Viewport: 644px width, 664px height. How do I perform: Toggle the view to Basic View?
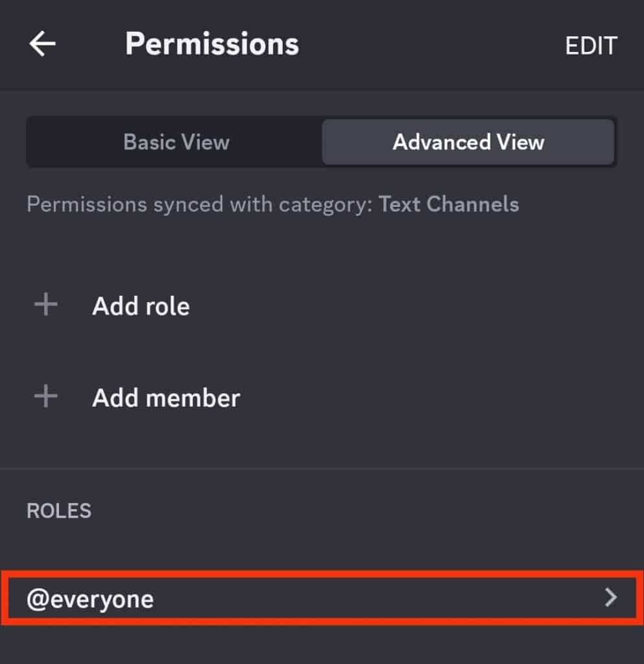pos(176,142)
